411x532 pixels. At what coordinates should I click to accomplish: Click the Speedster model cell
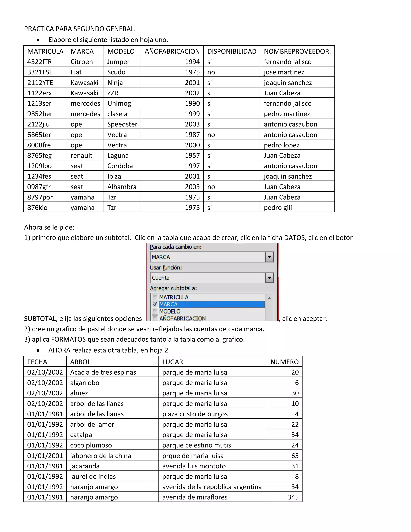122,124
